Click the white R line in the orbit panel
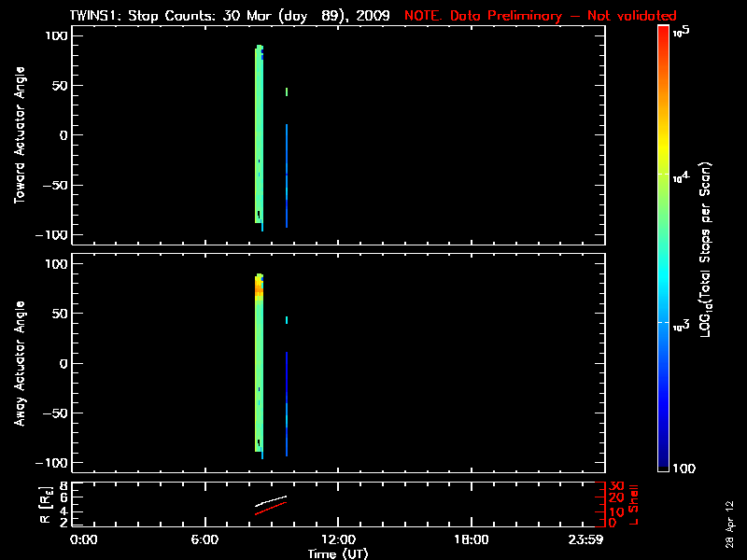This screenshot has height=560, width=747. tap(271, 502)
